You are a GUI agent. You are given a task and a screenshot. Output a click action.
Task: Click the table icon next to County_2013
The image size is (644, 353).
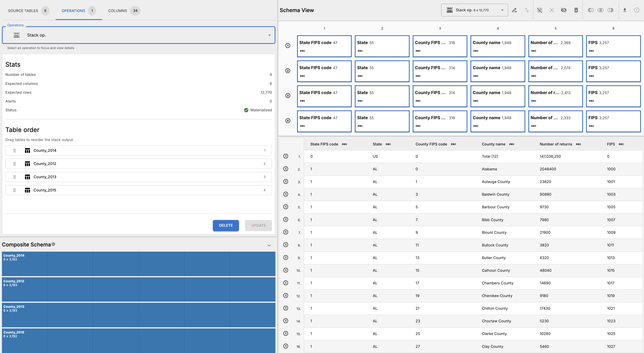(x=27, y=177)
